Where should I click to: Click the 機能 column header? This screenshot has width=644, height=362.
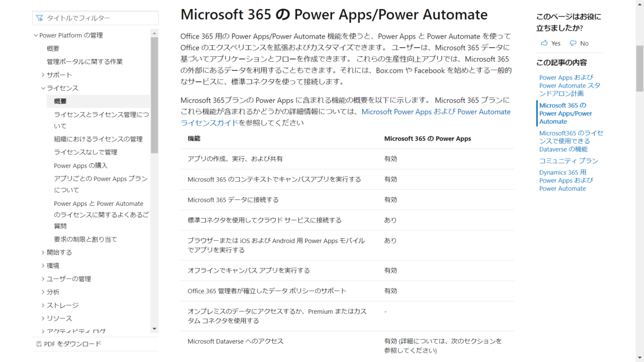pyautogui.click(x=194, y=138)
